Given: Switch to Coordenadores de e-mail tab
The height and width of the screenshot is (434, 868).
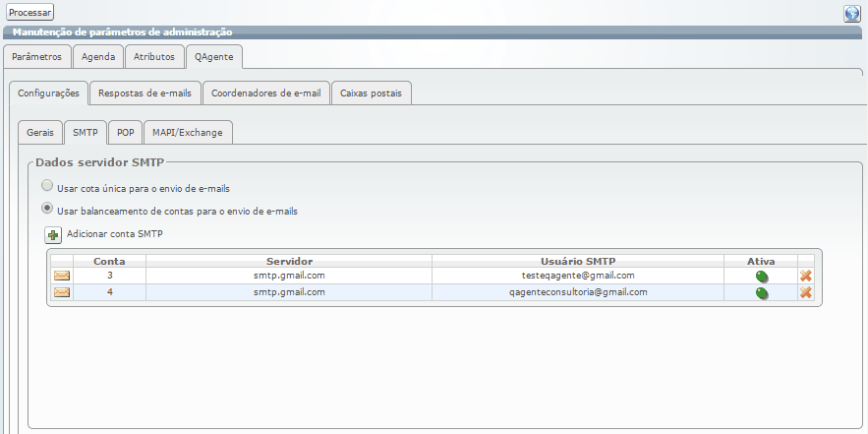Looking at the screenshot, I should pyautogui.click(x=266, y=93).
